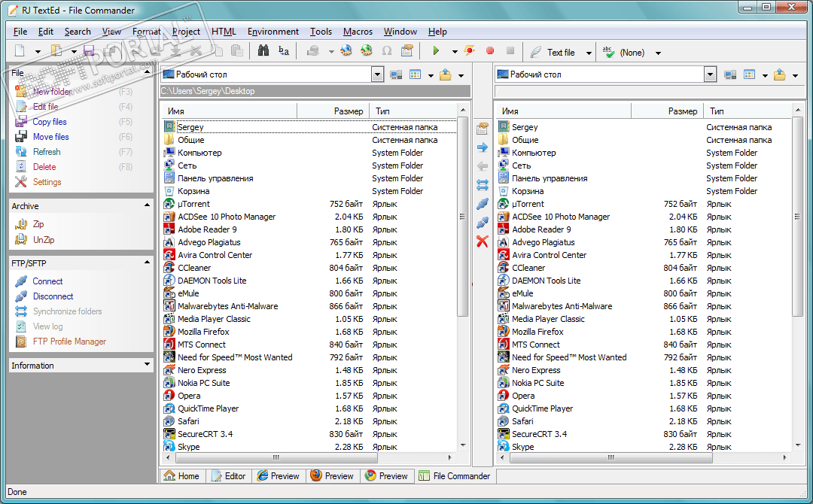Select Skype in left pane

189,447
